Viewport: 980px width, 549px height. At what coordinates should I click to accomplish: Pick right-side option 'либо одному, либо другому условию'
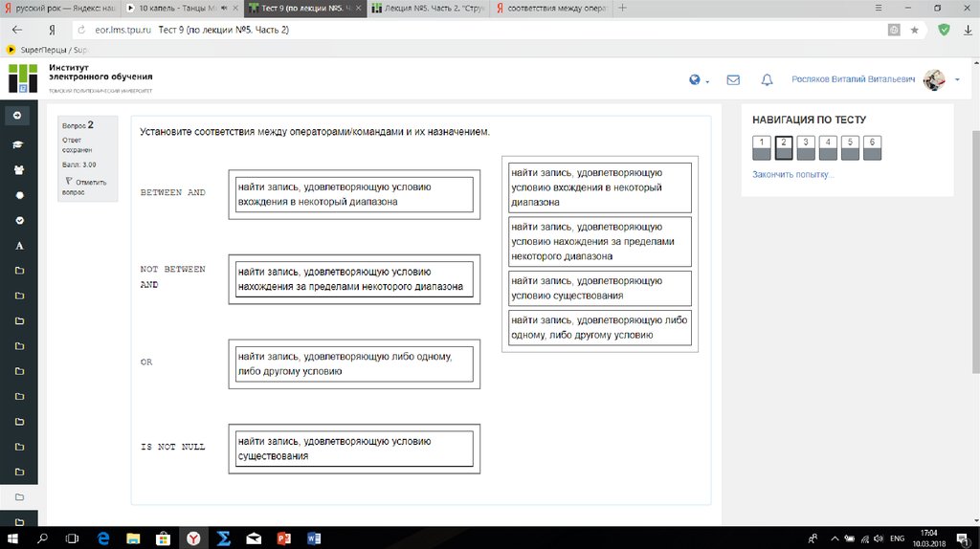click(x=600, y=327)
